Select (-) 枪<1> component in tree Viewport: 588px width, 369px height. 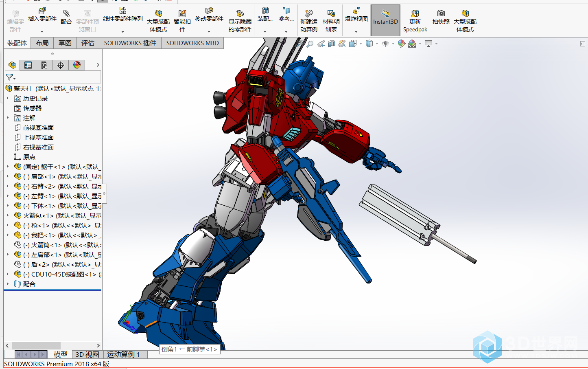coord(58,226)
